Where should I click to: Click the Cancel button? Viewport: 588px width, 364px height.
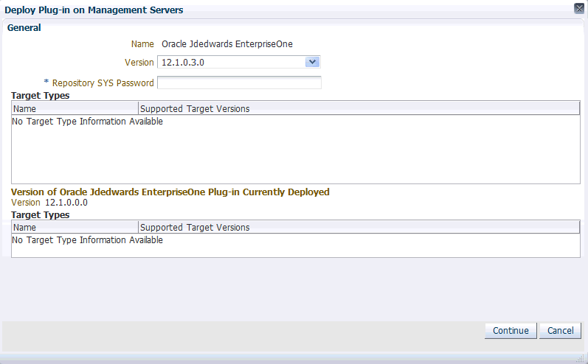[x=560, y=331]
